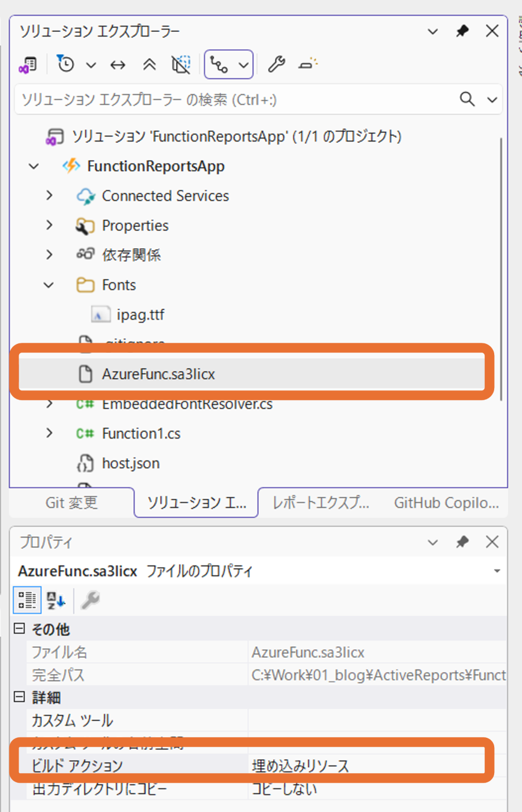Click the pending changes filter clock icon
This screenshot has width=522, height=812.
66,64
